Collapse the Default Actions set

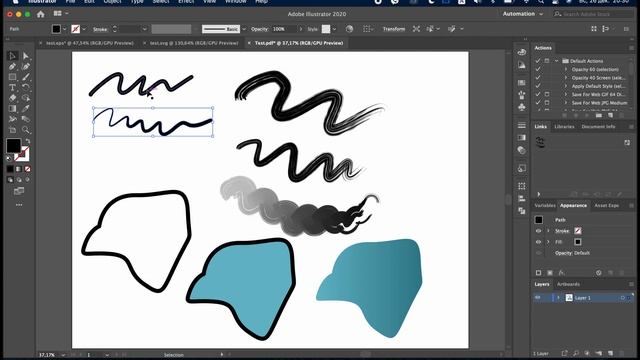(x=556, y=61)
